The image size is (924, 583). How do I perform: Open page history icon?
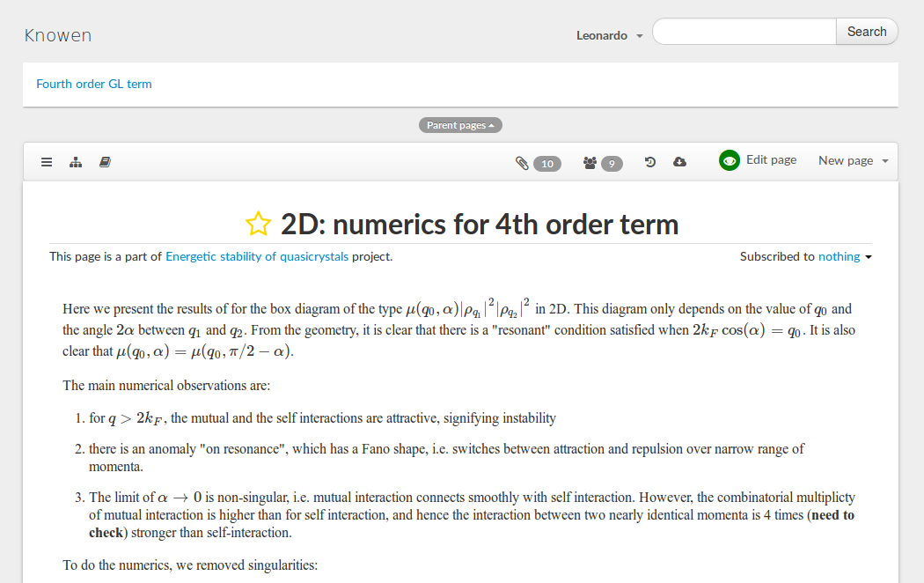point(650,162)
